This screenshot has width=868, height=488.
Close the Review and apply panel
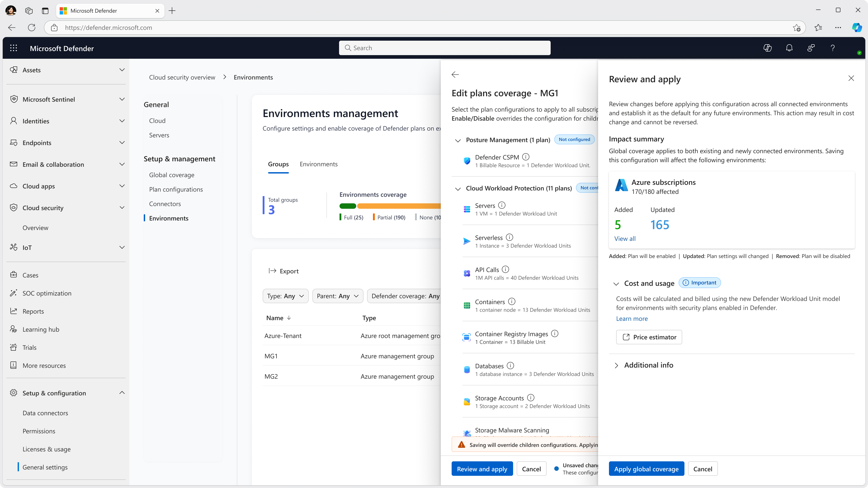[x=851, y=78]
